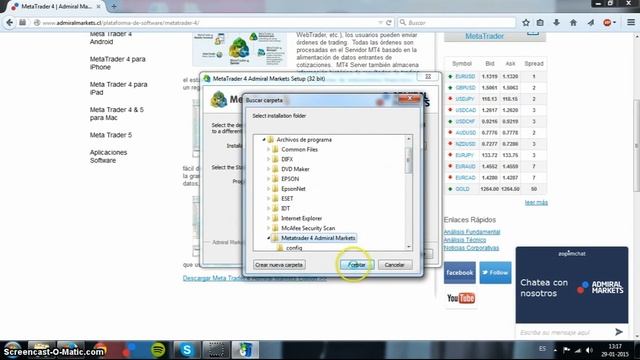Click the Twitter Follow button
The image size is (640, 360).
(x=495, y=273)
